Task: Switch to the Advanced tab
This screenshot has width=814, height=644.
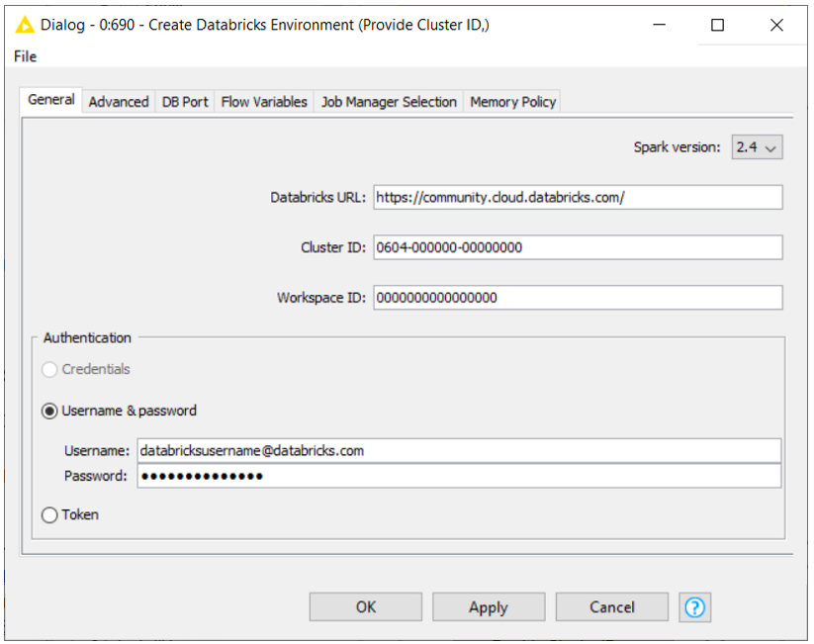Action: coord(119,102)
